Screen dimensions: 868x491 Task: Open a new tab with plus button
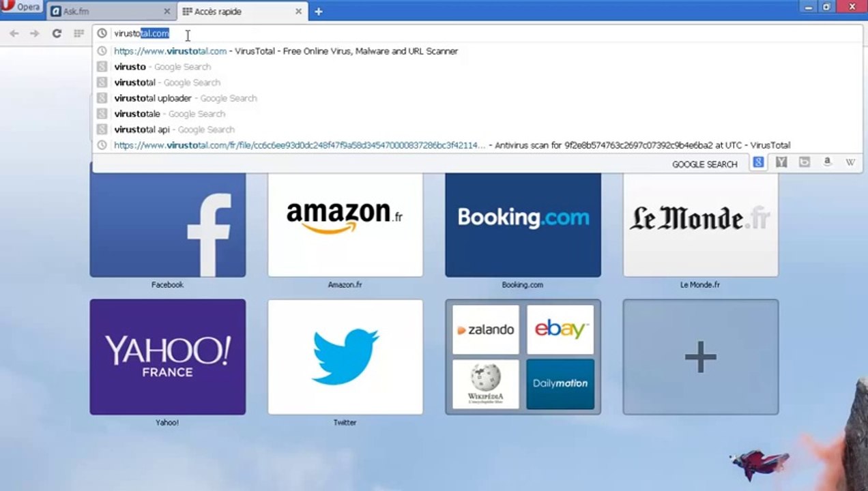(318, 12)
